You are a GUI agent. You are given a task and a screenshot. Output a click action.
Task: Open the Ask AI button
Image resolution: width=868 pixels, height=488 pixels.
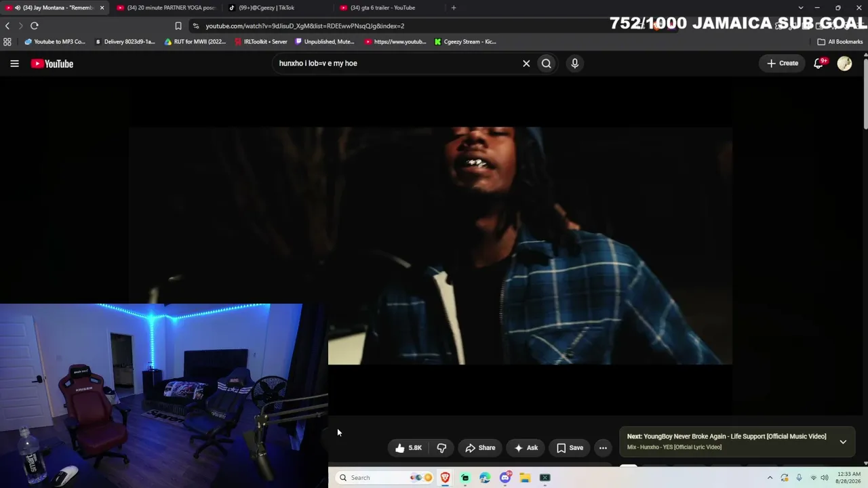[x=526, y=448]
